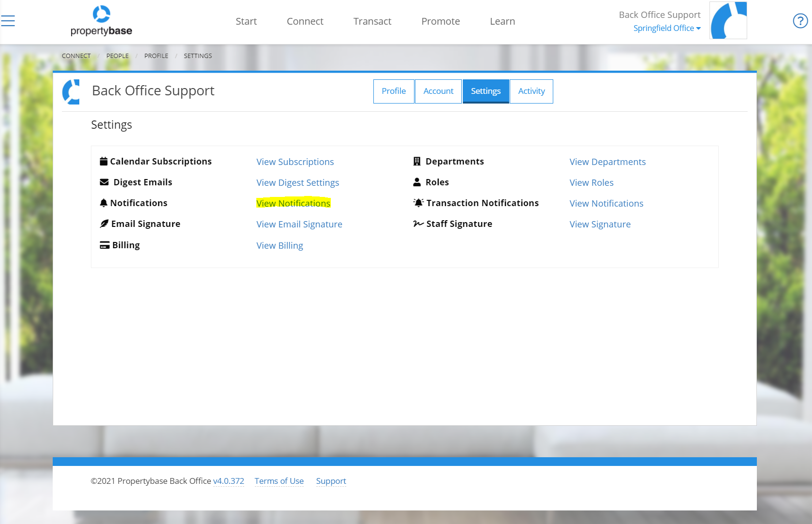Screen dimensions: 812x524
Task: Click the Email Signature pen icon
Action: pos(104,223)
